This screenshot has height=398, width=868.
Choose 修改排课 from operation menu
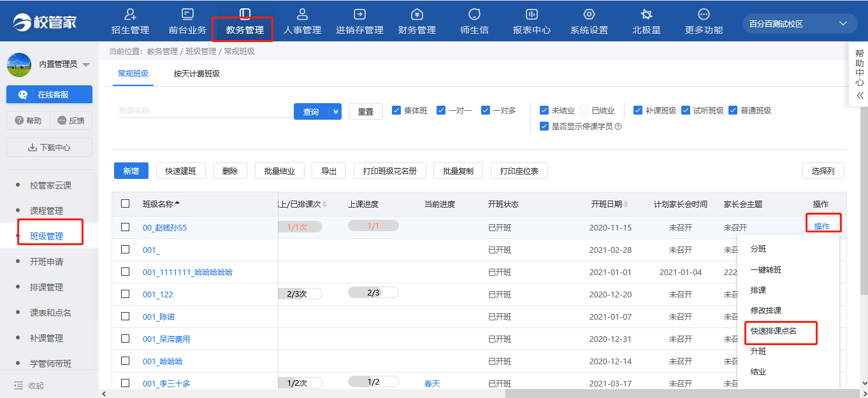766,310
